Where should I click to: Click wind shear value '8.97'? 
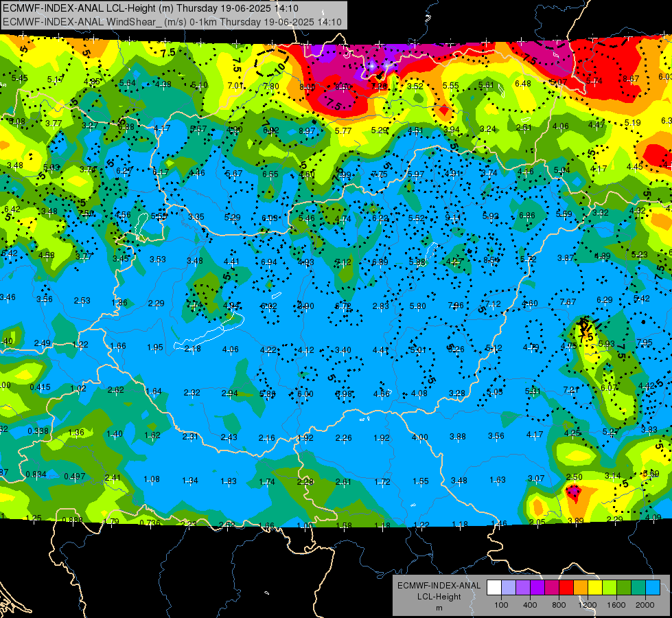click(x=307, y=130)
